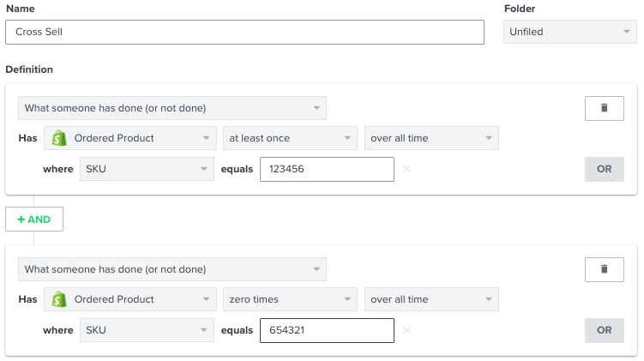Open the SKU property dropdown in first condition
The image size is (644, 361).
click(x=147, y=169)
